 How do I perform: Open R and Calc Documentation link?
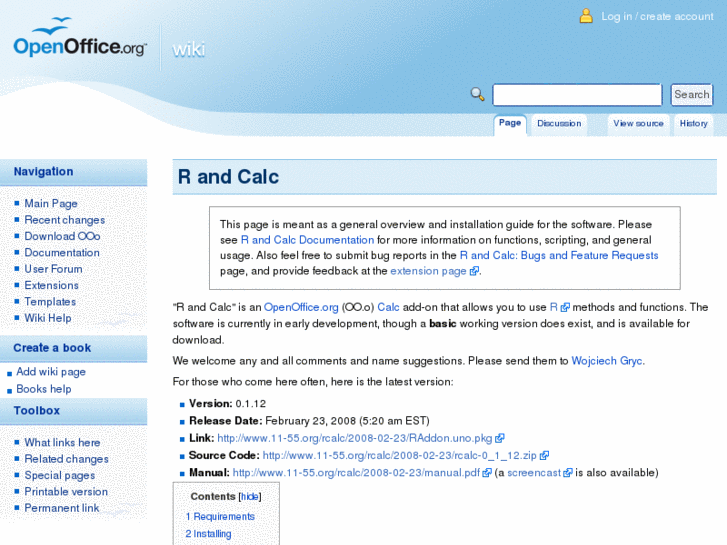(307, 240)
